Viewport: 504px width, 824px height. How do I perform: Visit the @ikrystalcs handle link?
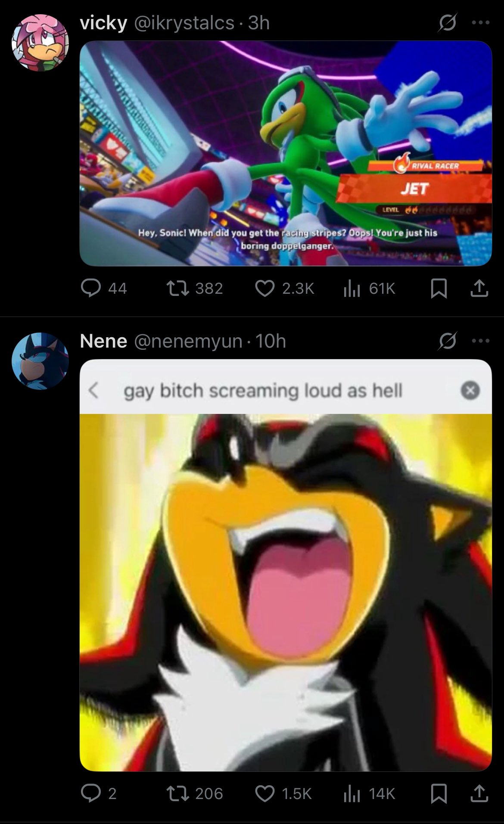point(184,23)
